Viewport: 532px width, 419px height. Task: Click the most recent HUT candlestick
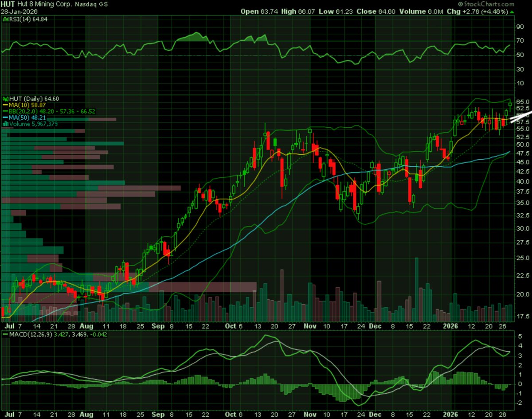tap(510, 106)
